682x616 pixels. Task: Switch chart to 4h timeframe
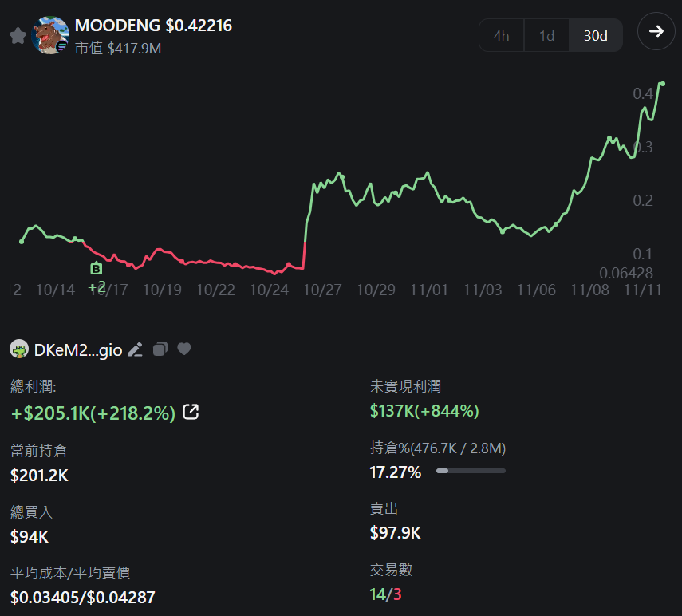(x=501, y=35)
